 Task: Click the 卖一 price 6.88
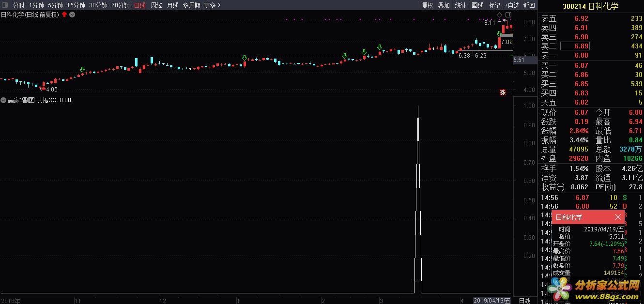581,56
